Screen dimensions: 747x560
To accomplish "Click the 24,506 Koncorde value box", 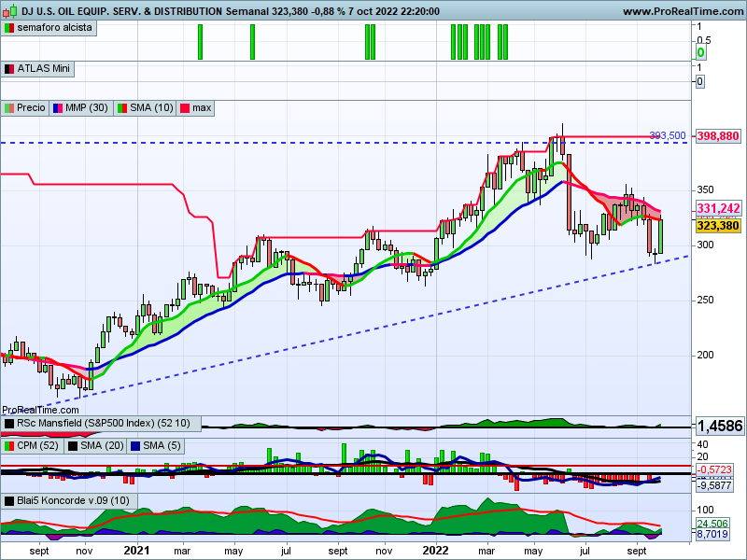I will click(712, 524).
